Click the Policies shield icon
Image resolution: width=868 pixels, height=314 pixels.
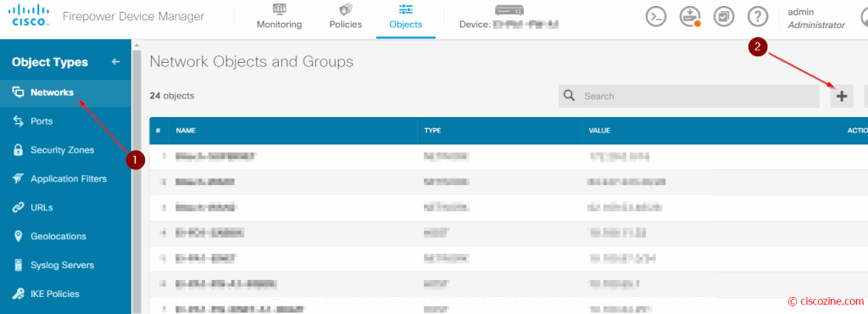(346, 10)
